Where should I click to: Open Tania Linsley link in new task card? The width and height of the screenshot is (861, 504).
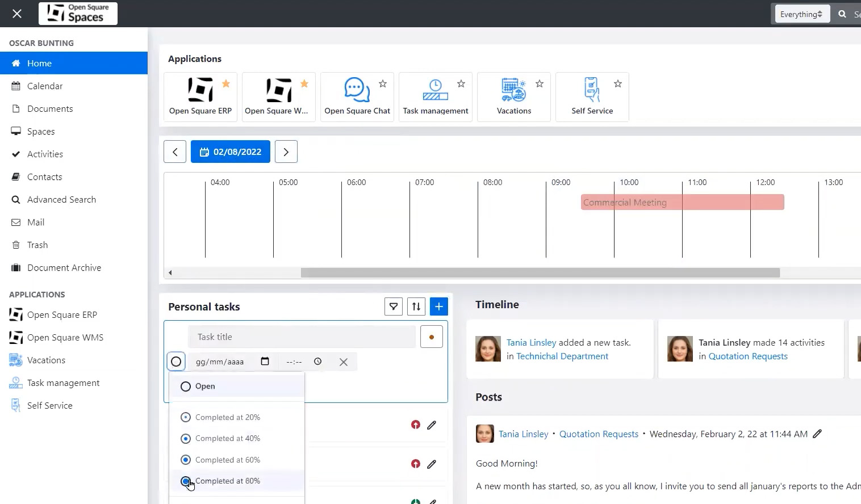[531, 342]
